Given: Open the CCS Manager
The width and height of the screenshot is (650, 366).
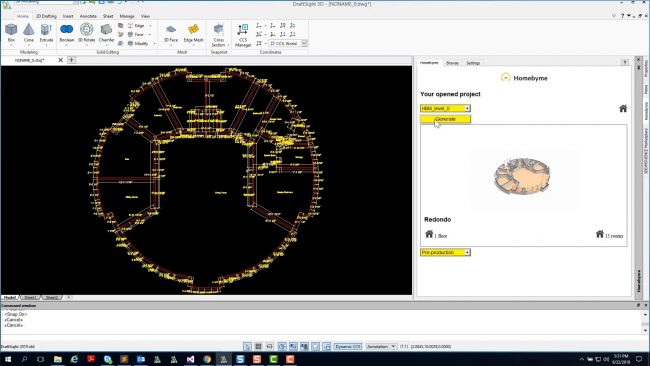Looking at the screenshot, I should 243,35.
